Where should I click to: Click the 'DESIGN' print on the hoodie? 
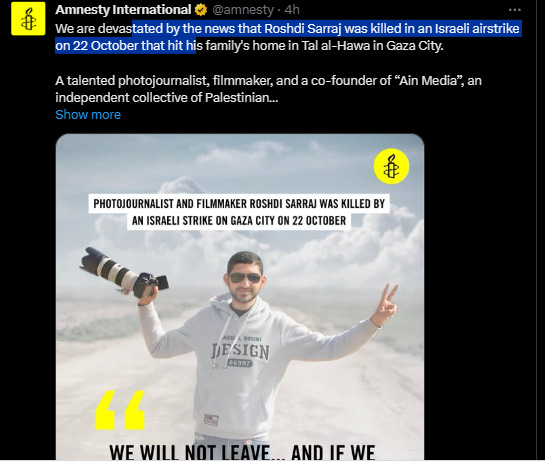click(240, 351)
